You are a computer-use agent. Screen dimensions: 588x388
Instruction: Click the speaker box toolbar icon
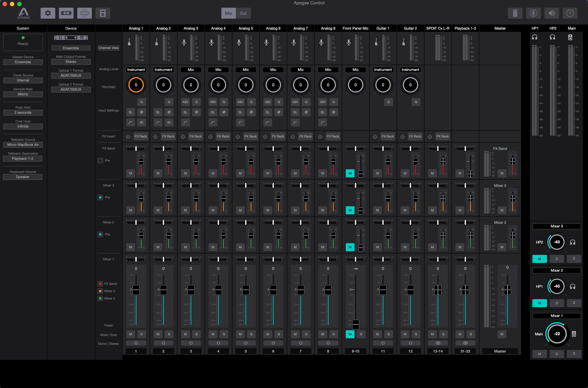coord(103,13)
